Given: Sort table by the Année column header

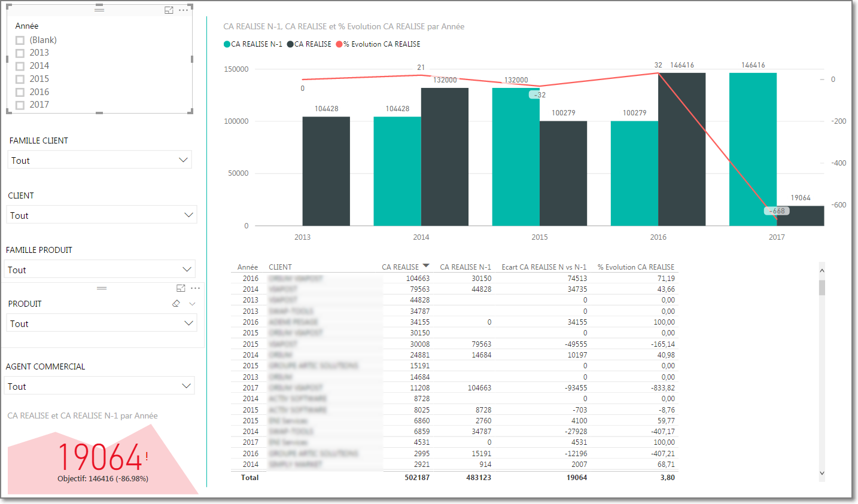Looking at the screenshot, I should 247,267.
